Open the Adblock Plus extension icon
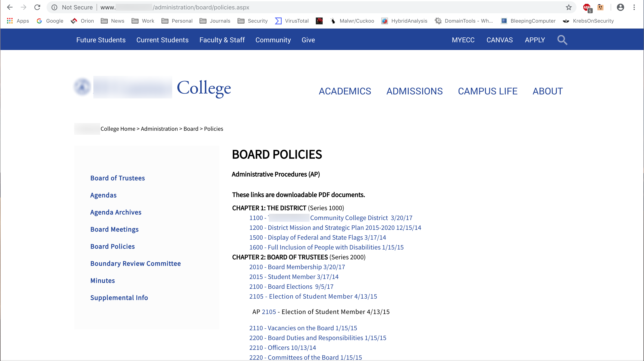This screenshot has width=644, height=361. 587,7
